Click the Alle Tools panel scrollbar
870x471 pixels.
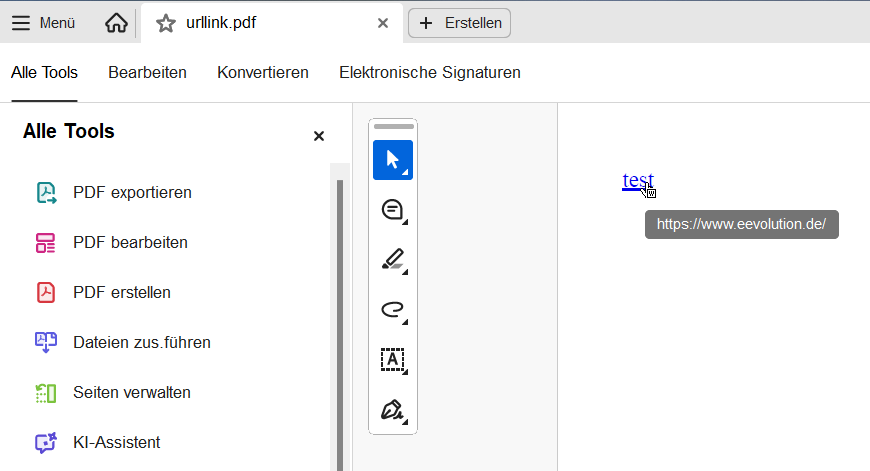coord(340,320)
